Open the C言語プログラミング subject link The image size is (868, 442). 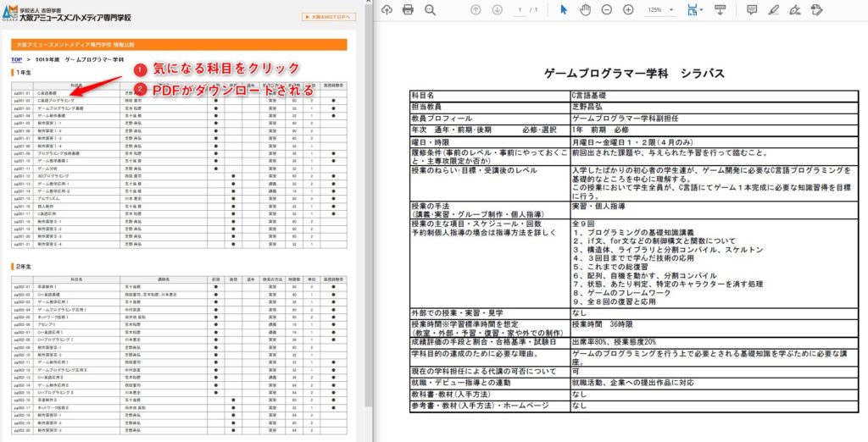55,102
